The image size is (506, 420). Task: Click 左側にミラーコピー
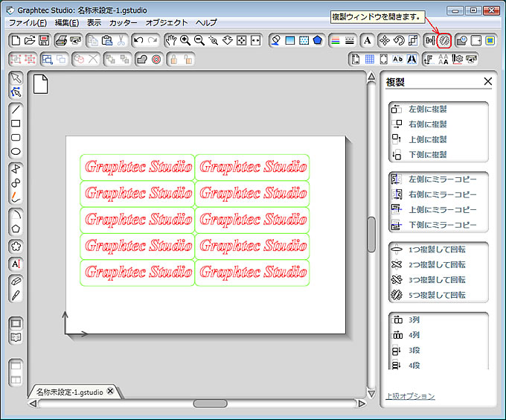click(x=443, y=179)
